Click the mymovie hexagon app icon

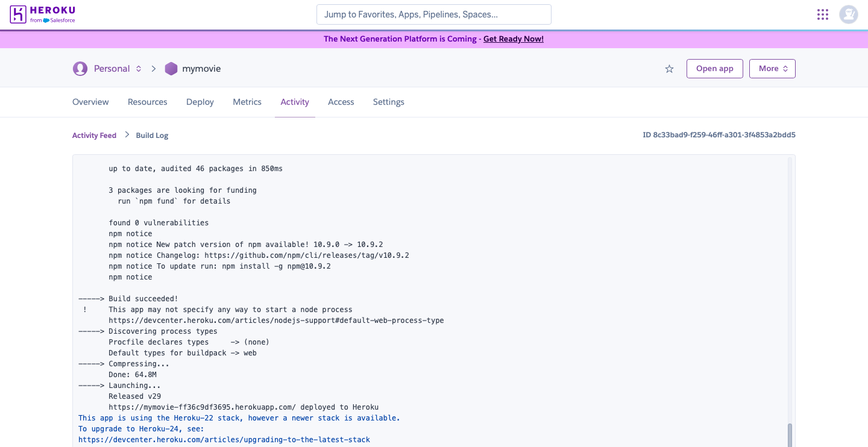pos(171,69)
